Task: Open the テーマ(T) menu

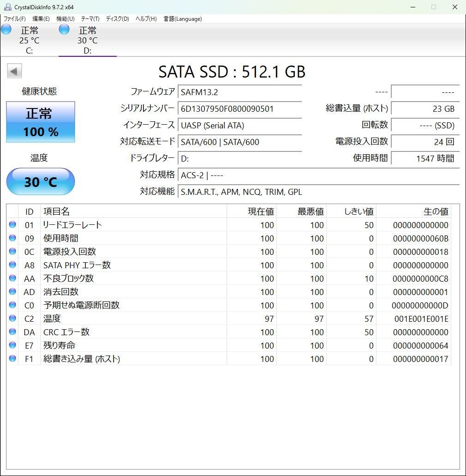Action: pyautogui.click(x=90, y=19)
